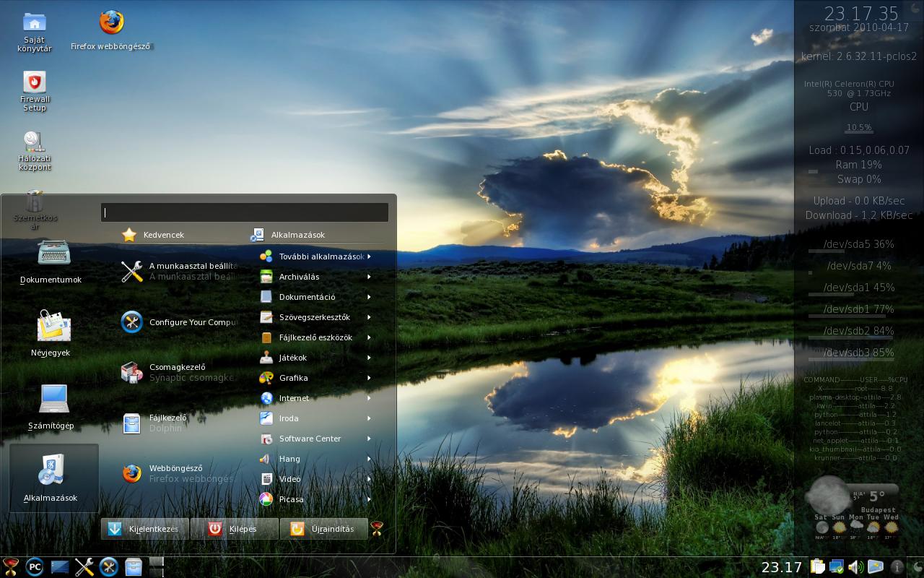Expand the Archiválás submenu

[316, 277]
